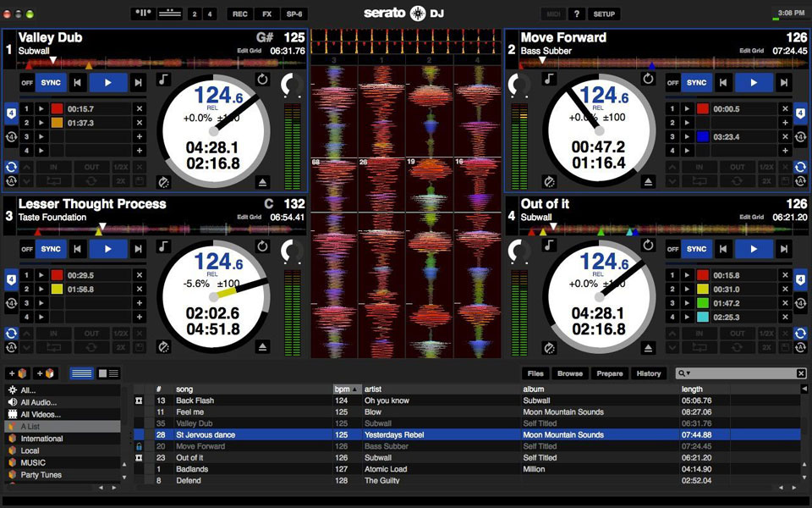This screenshot has width=812, height=508.
Task: Switch the library to the simple list view
Action: 82,373
